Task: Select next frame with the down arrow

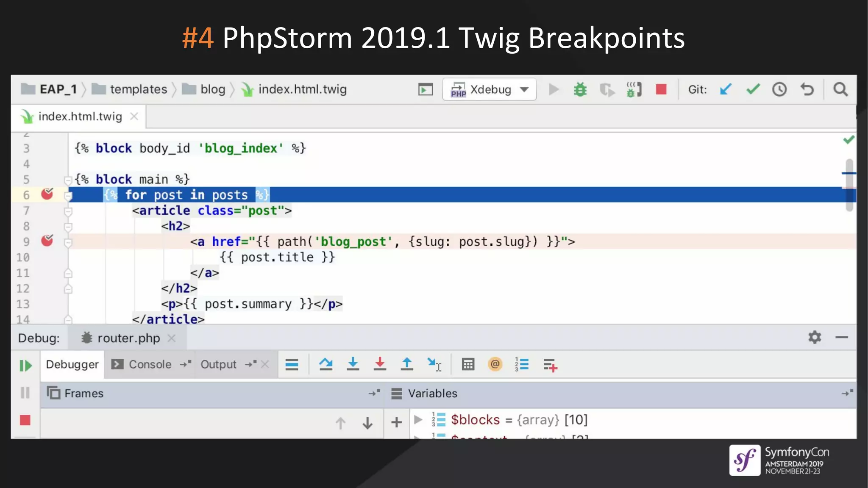Action: coord(367,423)
